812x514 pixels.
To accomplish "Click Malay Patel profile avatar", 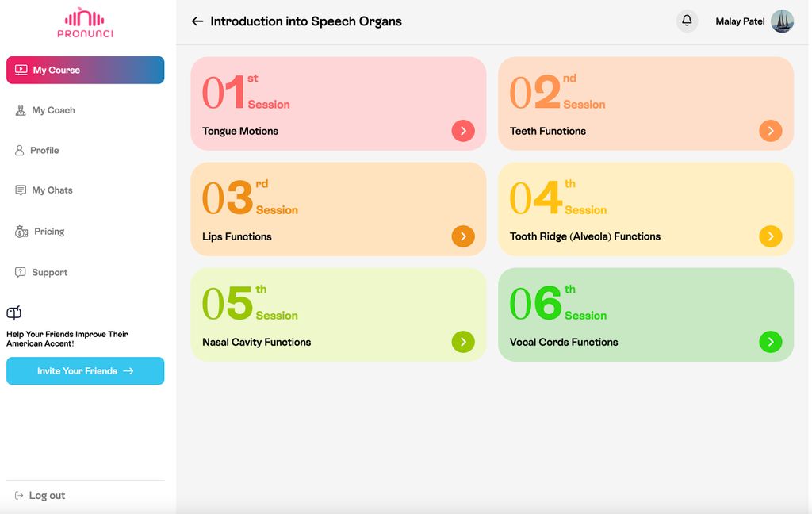I will click(782, 21).
